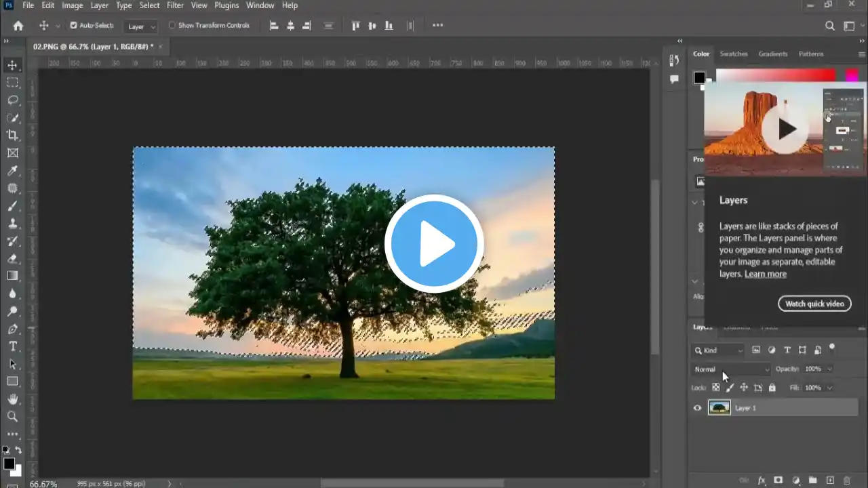This screenshot has width=868, height=488.
Task: Open the Fill 100% dropdown arrow
Action: tap(830, 388)
